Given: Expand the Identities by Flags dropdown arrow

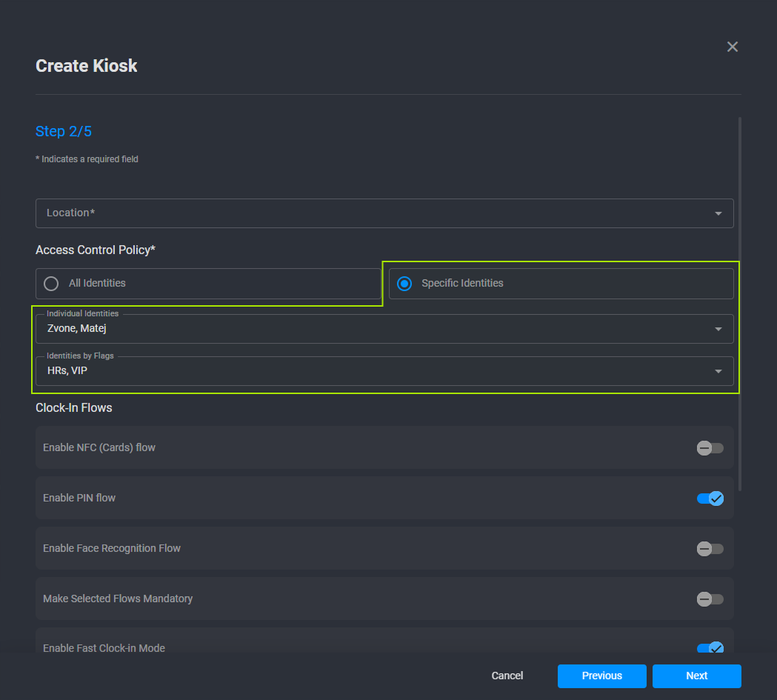Looking at the screenshot, I should (718, 371).
